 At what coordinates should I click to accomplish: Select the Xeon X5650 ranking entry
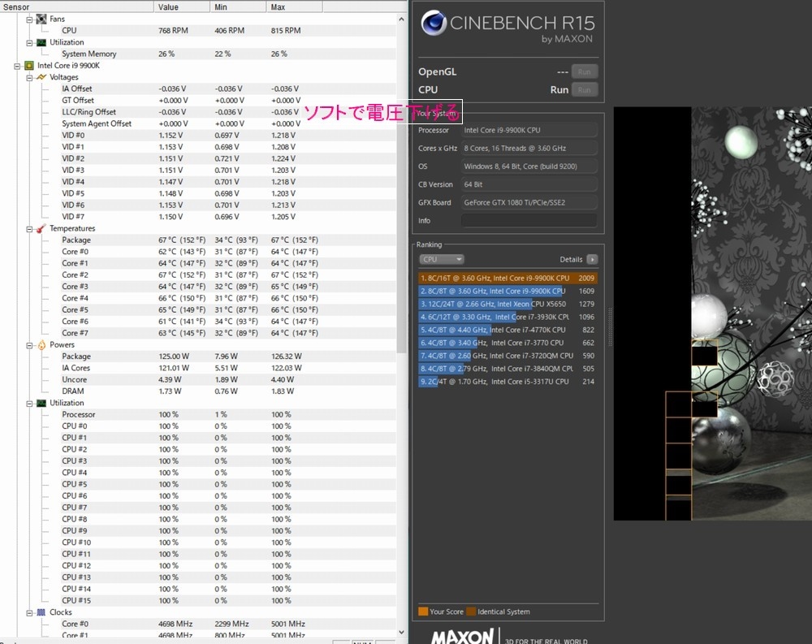click(x=508, y=304)
